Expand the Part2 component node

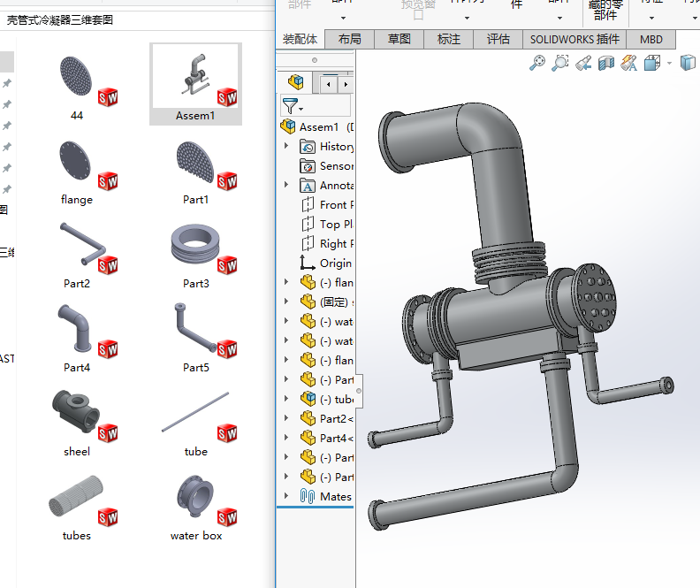286,418
